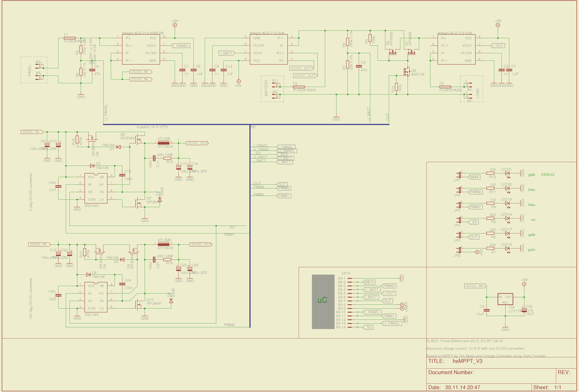Click the LED21 symbol

[x=508, y=174]
